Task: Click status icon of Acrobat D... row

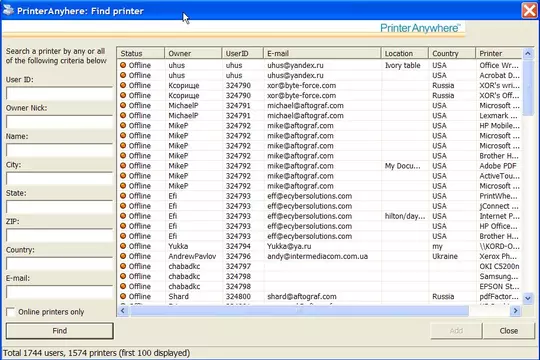Action: click(123, 75)
